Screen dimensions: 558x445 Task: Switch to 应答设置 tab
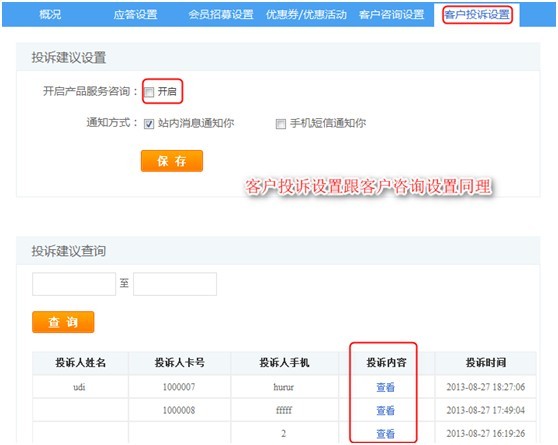[x=135, y=15]
